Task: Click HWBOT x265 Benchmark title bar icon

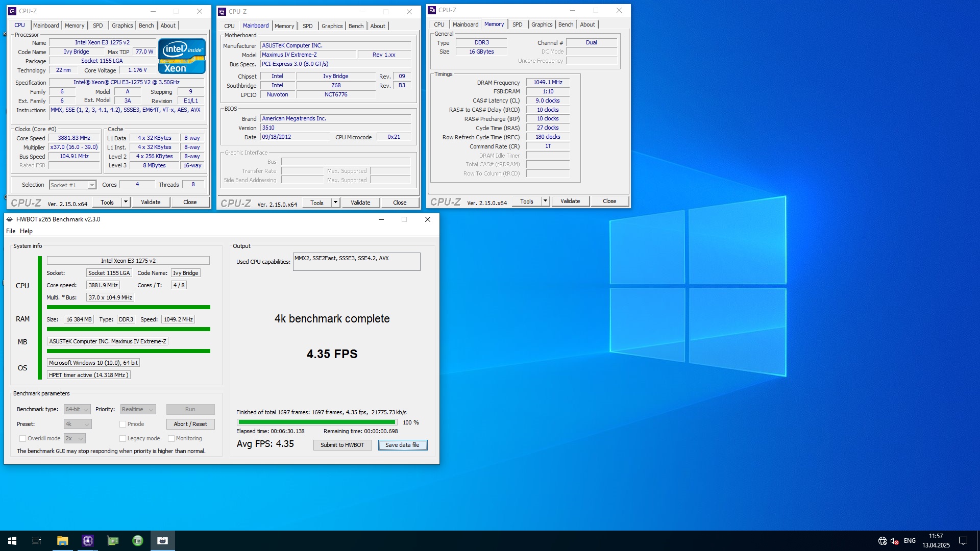Action: click(x=10, y=219)
